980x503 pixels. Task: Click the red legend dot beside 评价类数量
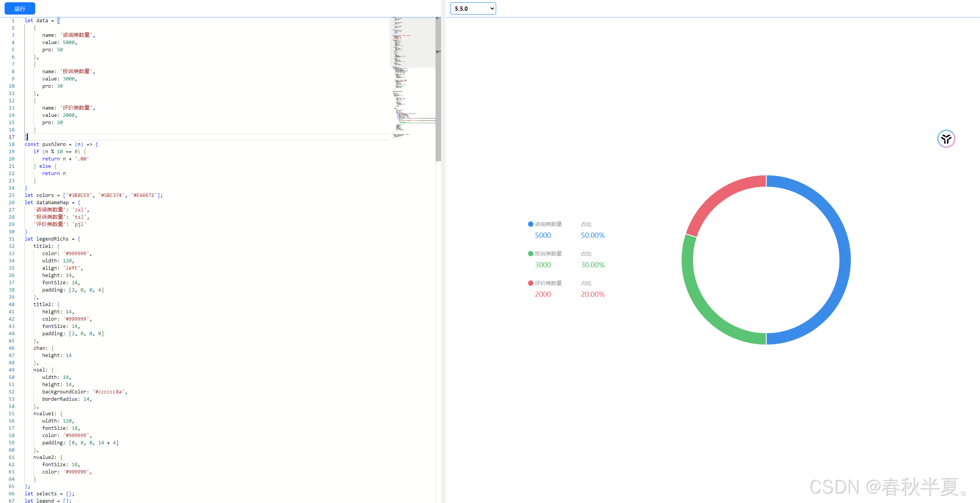530,283
